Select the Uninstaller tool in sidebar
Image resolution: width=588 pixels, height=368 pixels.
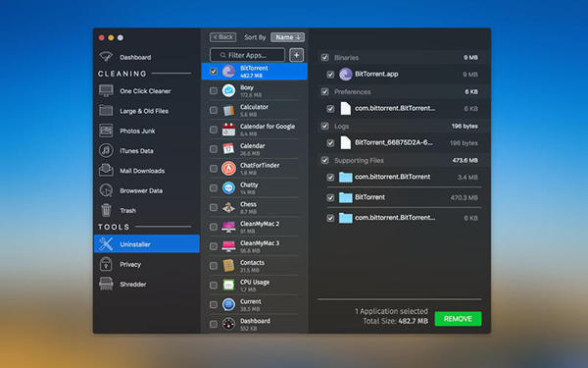click(x=147, y=244)
